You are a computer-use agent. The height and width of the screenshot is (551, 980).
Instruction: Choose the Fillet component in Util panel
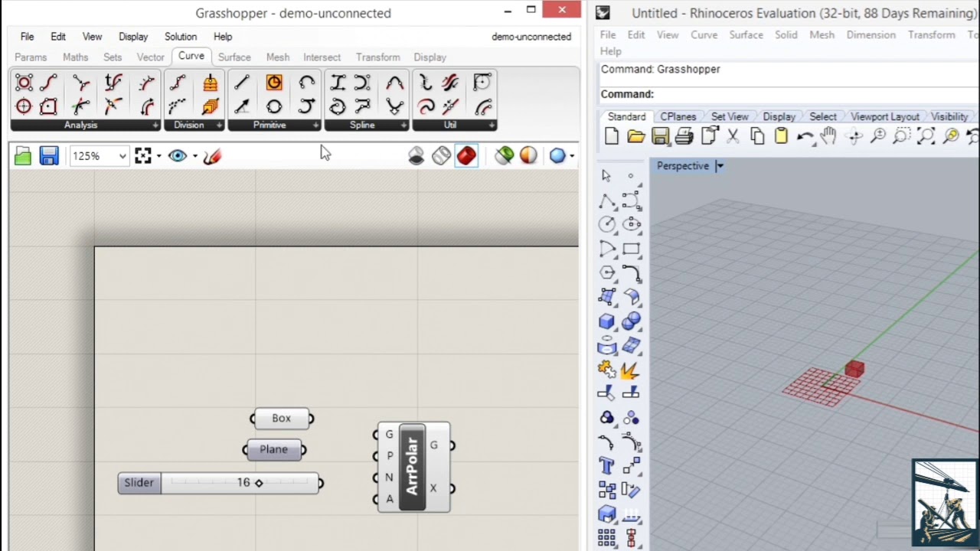482,83
